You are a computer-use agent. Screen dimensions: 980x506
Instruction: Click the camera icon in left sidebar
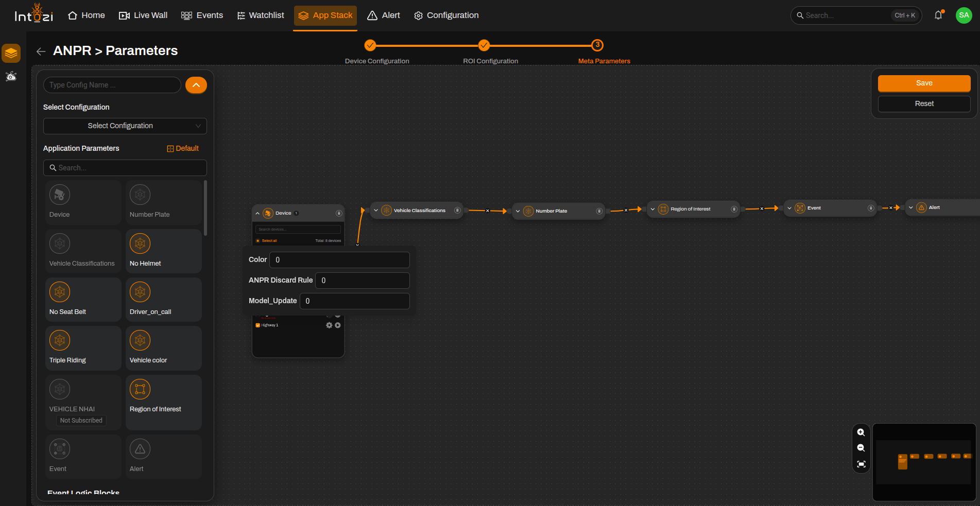(11, 76)
